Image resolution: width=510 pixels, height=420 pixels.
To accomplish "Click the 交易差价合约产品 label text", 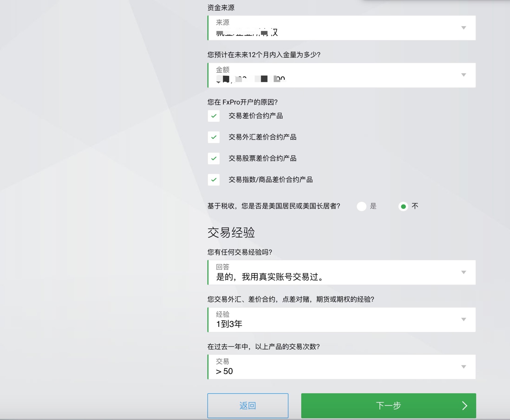I will click(256, 116).
